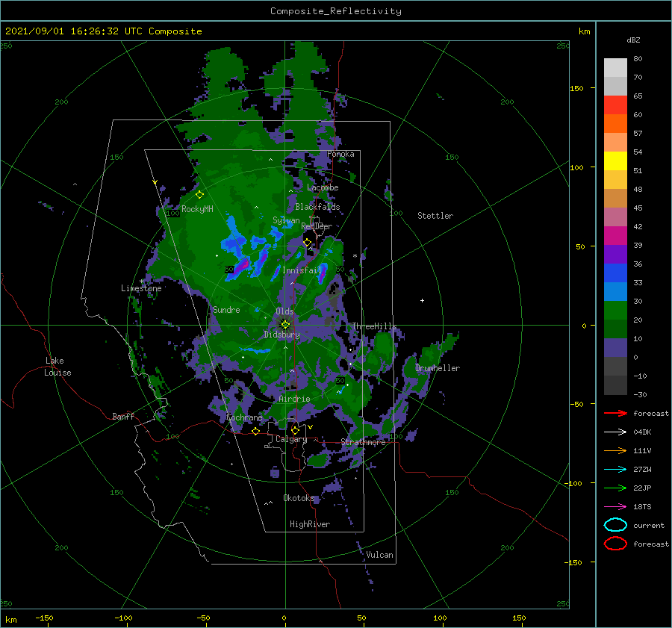The image size is (672, 628).
Task: Click the Ponoka city label
Action: tap(340, 154)
